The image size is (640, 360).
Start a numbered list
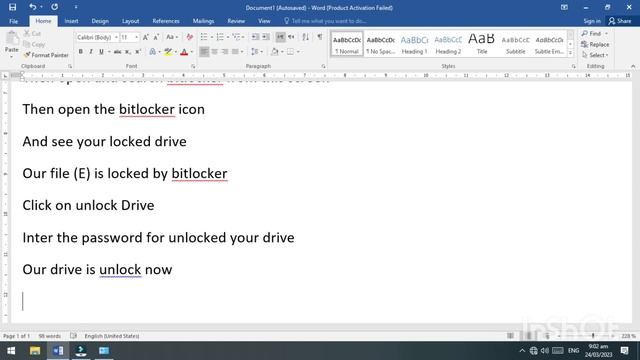[x=220, y=37]
